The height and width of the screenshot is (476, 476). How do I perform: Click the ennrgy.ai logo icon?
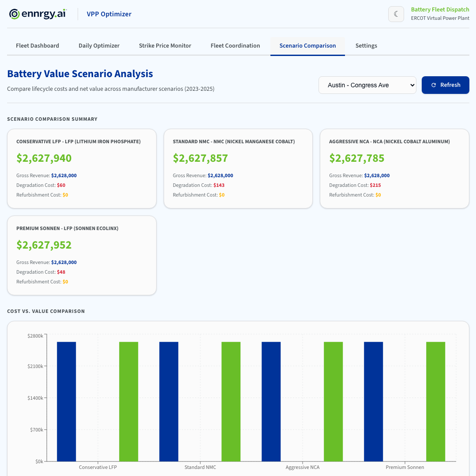coord(15,14)
